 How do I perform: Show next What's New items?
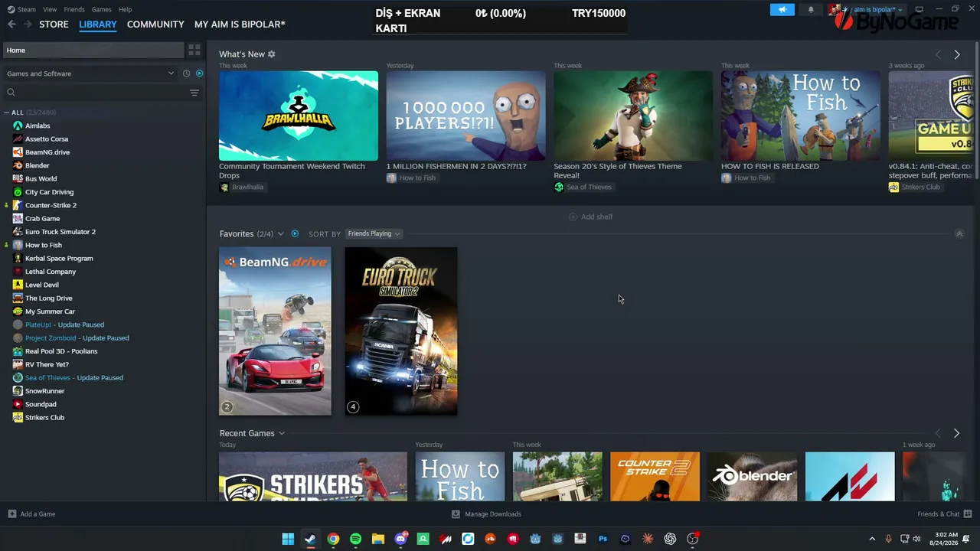[956, 54]
